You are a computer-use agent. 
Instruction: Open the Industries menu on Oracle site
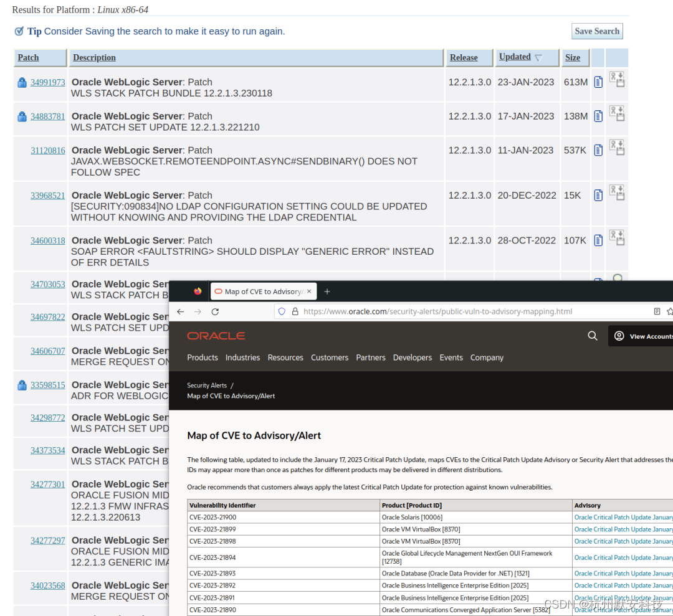[243, 358]
